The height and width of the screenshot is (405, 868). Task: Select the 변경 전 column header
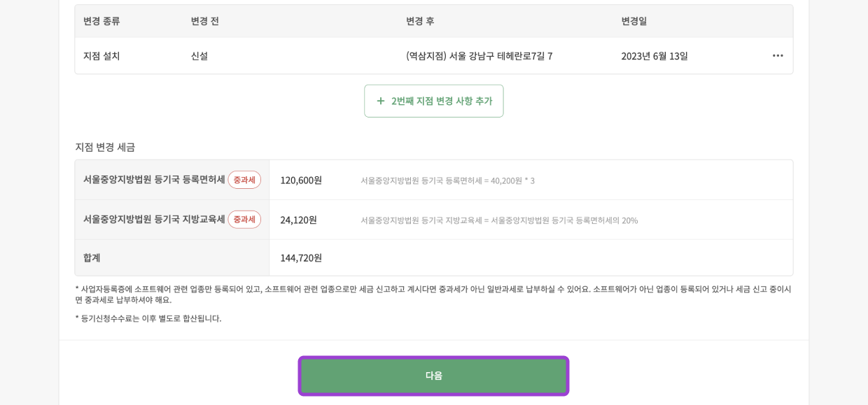205,21
